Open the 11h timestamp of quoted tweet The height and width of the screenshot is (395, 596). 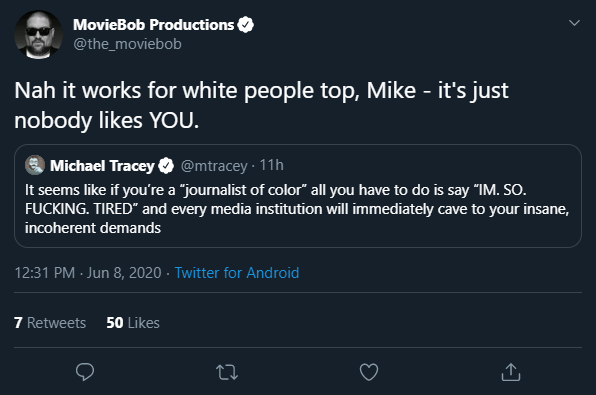(271, 165)
